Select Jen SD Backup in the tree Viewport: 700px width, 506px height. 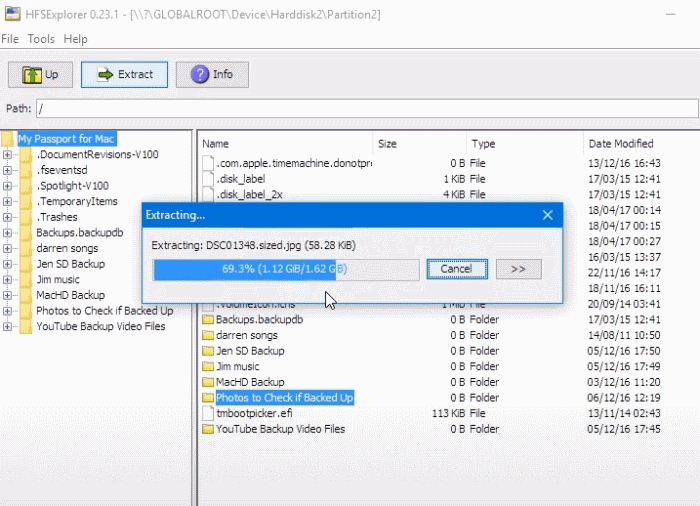pyautogui.click(x=71, y=264)
